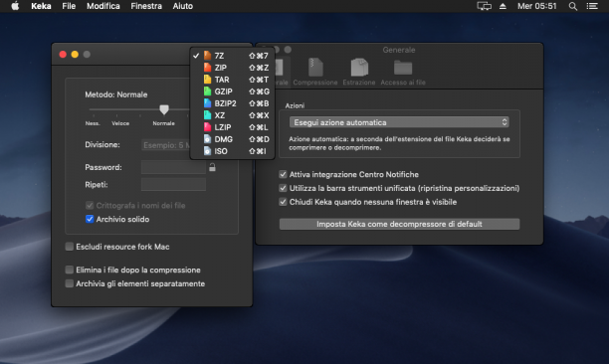The image size is (609, 364).
Task: Enable Archivia gli elementi separatamente
Action: click(x=69, y=283)
